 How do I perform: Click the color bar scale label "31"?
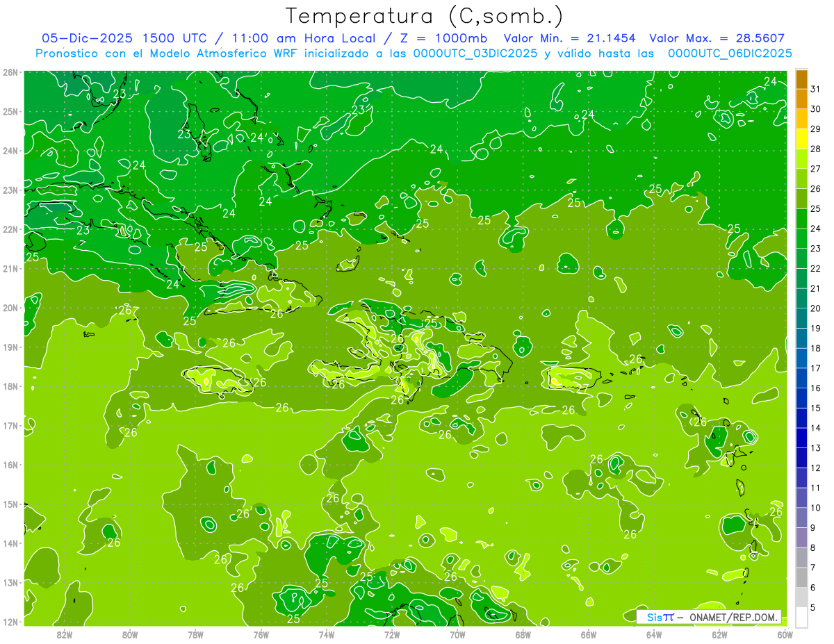point(816,89)
